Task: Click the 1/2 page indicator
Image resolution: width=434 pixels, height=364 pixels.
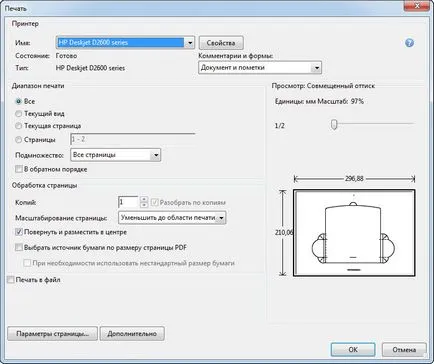Action: click(x=280, y=126)
